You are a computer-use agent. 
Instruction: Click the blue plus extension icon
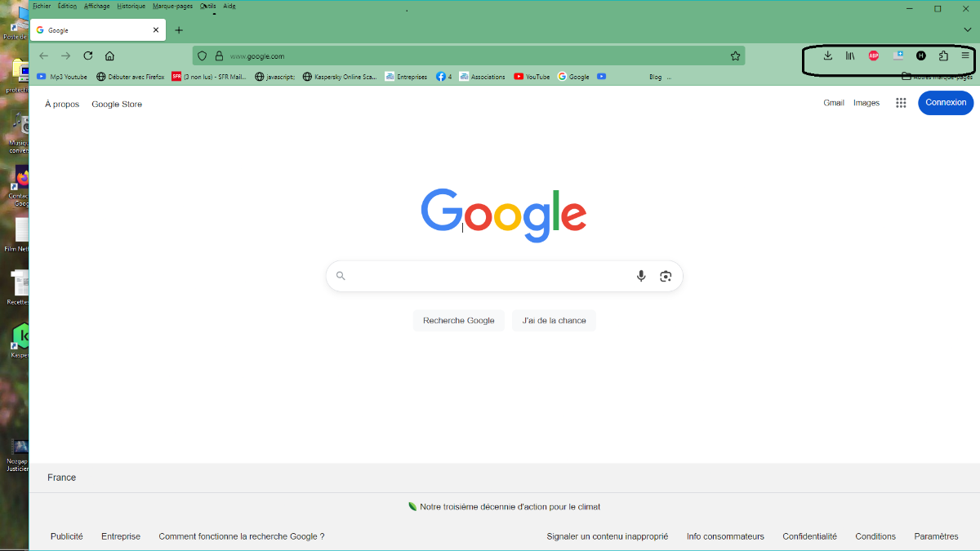pos(898,56)
